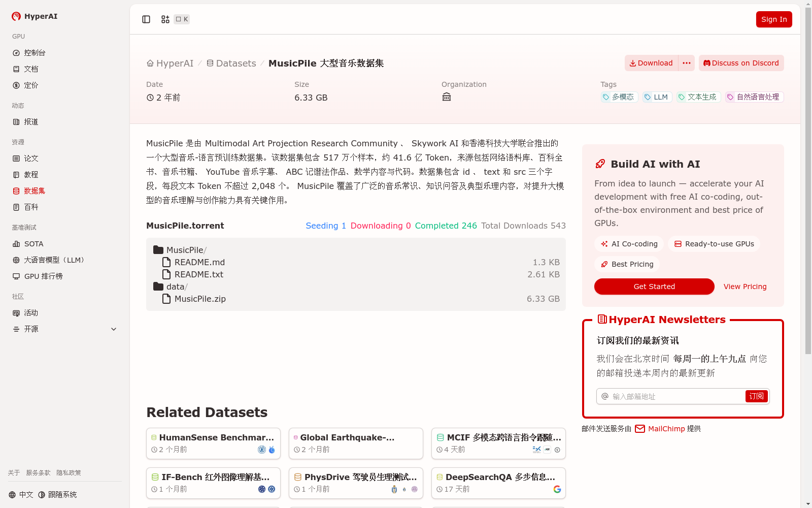Open 关于 about link
Screen dimensions: 812x508
(x=14, y=473)
